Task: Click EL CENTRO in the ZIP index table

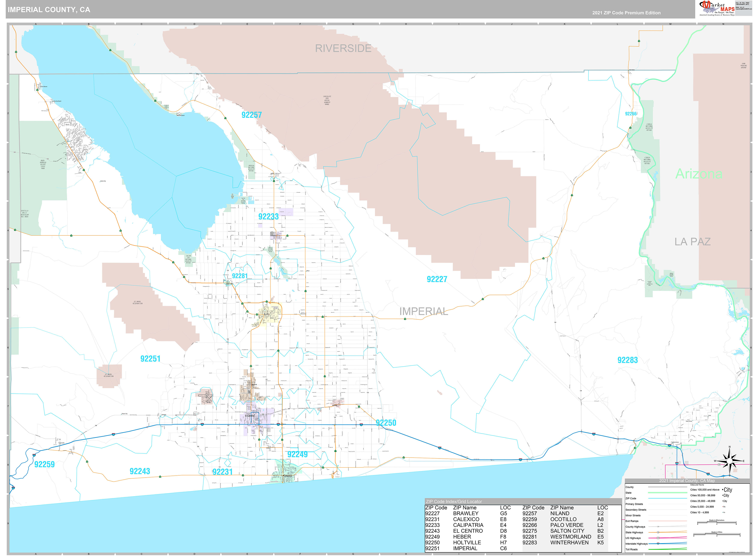Action: click(x=468, y=531)
